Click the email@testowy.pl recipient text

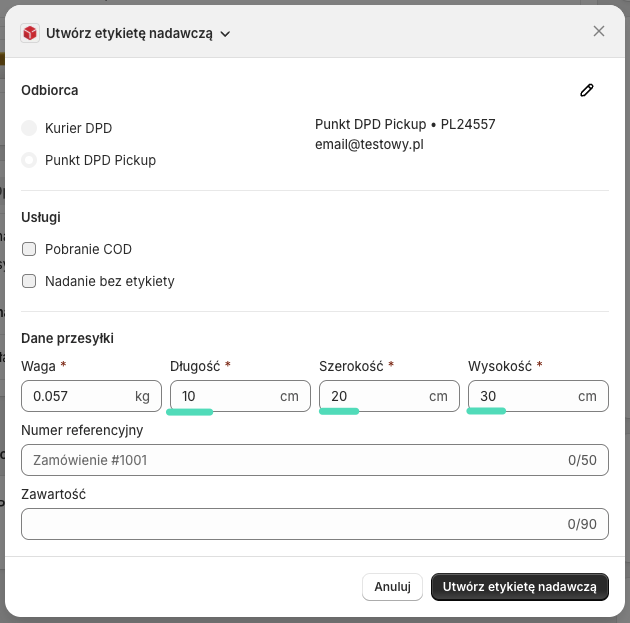pyautogui.click(x=369, y=144)
